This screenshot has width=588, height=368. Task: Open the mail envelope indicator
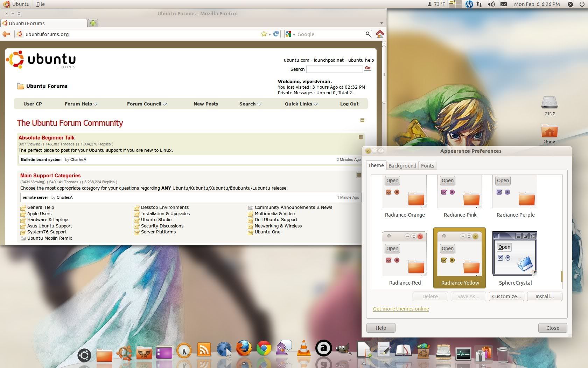(503, 4)
